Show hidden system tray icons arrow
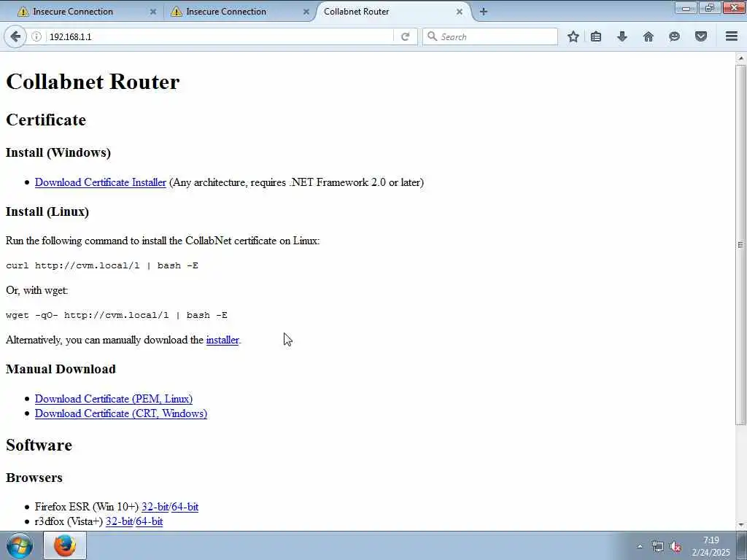Viewport: 747px width, 560px height. pos(640,547)
